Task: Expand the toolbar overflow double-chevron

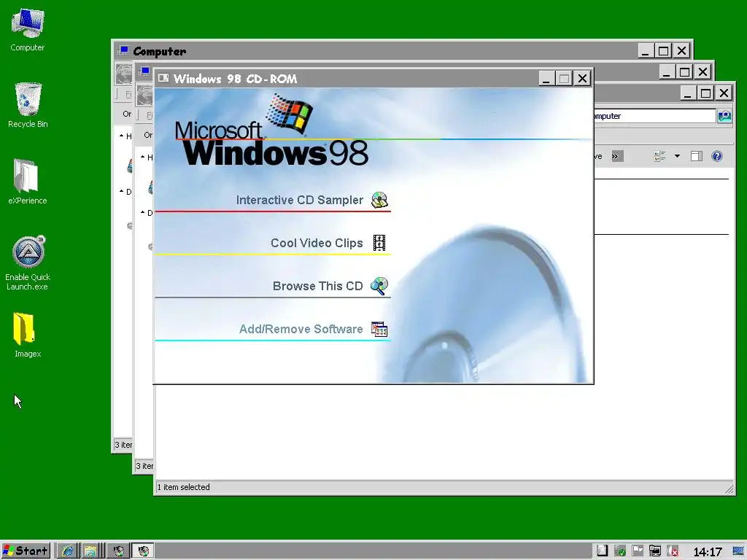Action: (617, 156)
